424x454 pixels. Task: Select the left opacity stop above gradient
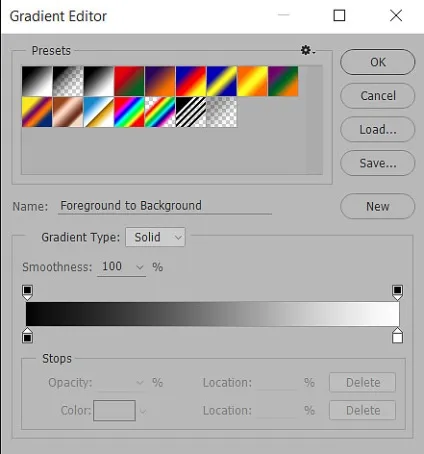[27, 292]
